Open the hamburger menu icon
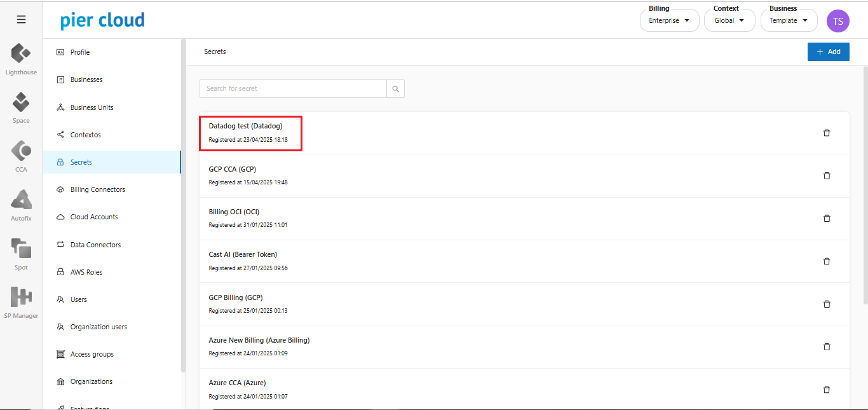This screenshot has height=410, width=868. [x=21, y=20]
